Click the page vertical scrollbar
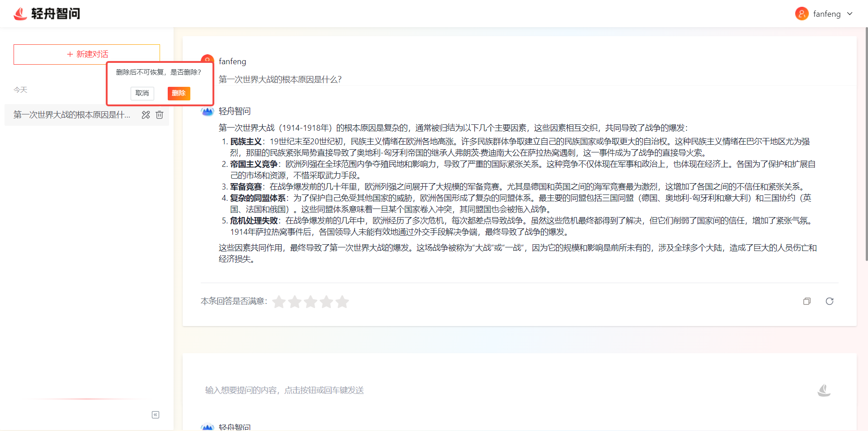 [866, 145]
